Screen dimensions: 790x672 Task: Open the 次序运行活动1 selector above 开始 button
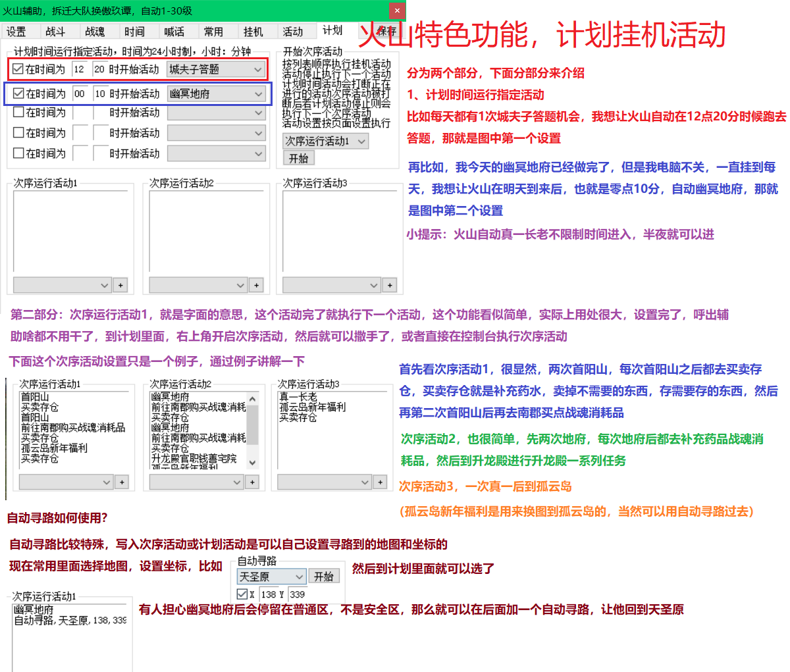(325, 141)
